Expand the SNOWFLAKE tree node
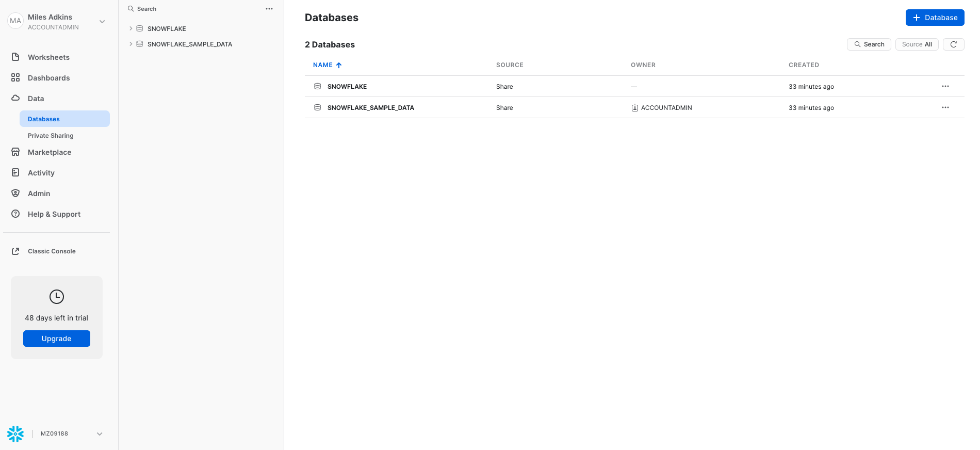Image resolution: width=980 pixels, height=450 pixels. (x=131, y=28)
